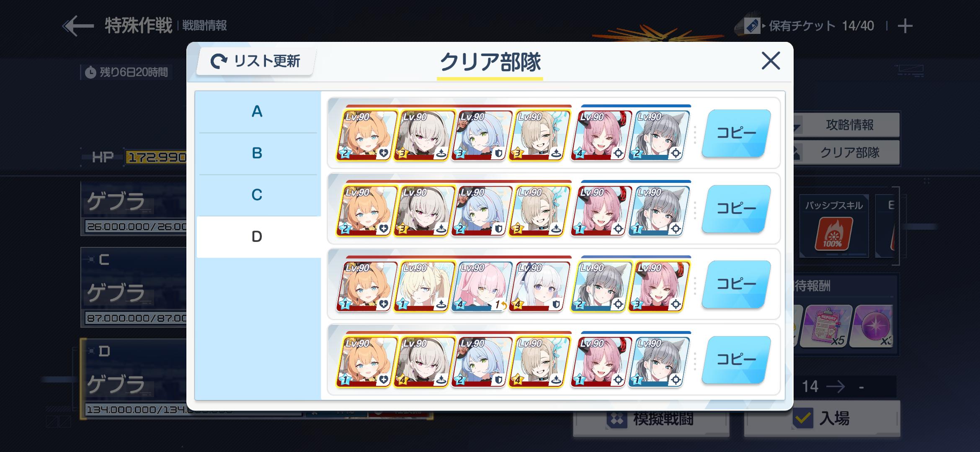
Task: Copy the first clear team
Action: tap(736, 134)
